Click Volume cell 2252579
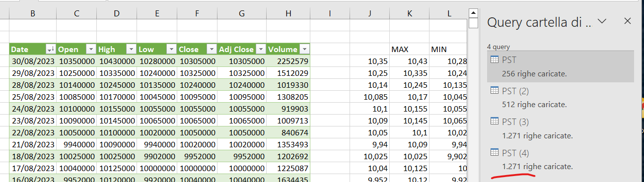This screenshot has width=644, height=182. tap(288, 61)
